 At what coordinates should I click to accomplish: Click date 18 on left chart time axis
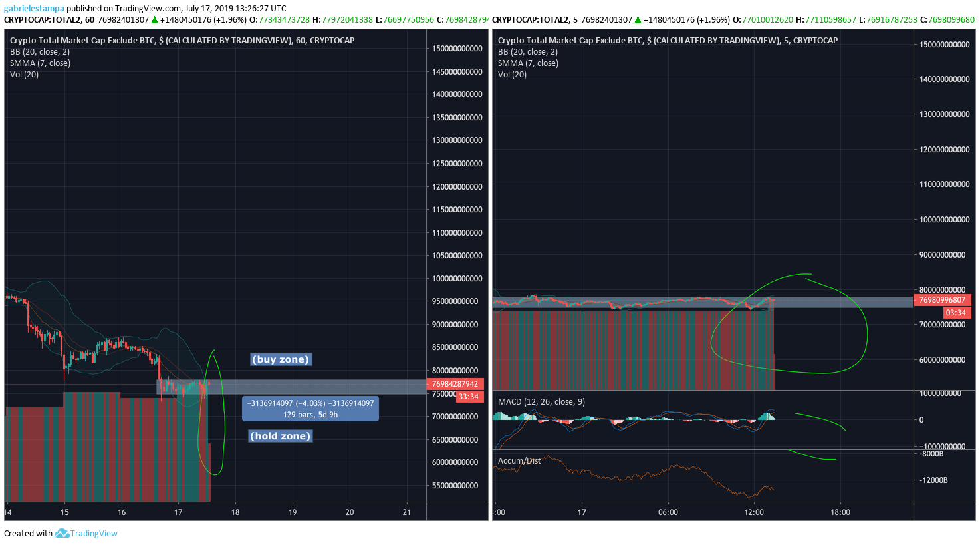(x=235, y=512)
